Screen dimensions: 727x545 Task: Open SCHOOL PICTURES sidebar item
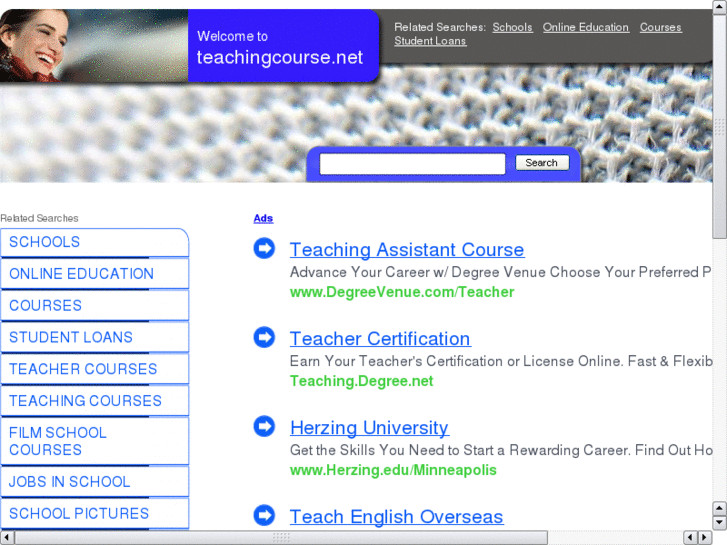click(x=95, y=513)
